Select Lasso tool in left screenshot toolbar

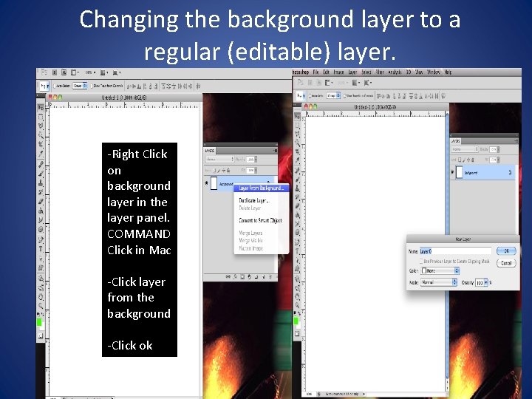[41, 126]
